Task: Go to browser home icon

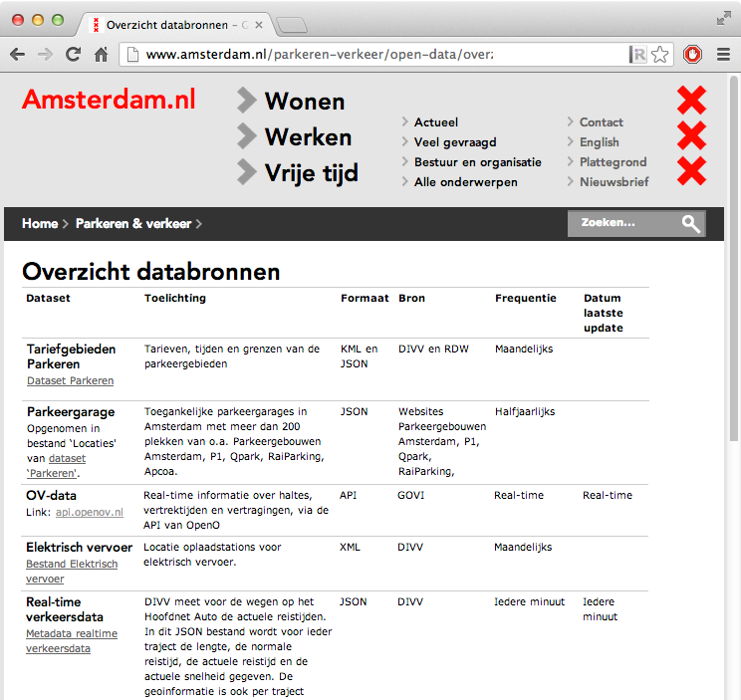Action: tap(101, 55)
